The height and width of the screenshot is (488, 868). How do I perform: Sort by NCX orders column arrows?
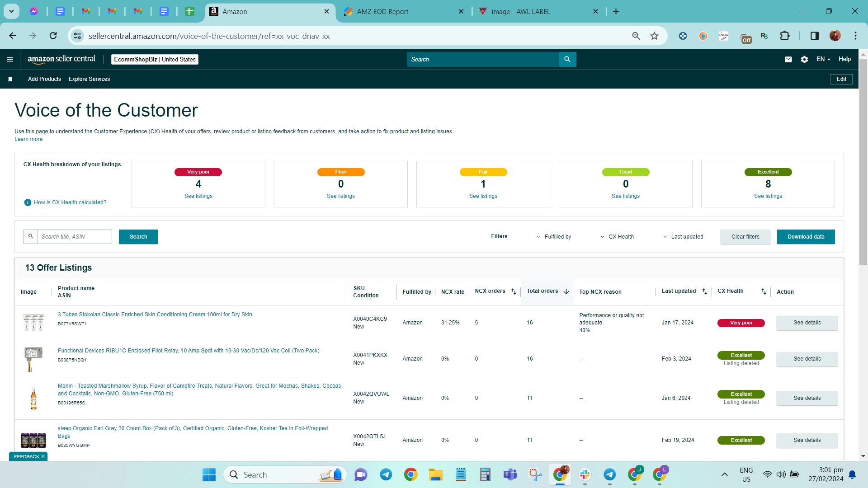pyautogui.click(x=514, y=291)
